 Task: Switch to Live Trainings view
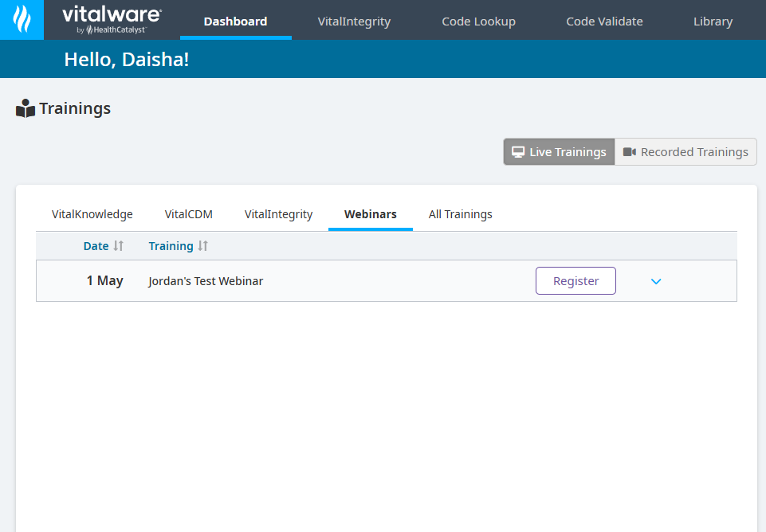coord(559,152)
